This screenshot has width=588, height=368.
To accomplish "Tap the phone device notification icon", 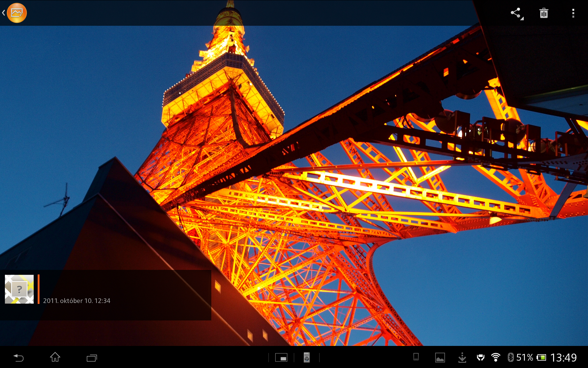I will 416,357.
